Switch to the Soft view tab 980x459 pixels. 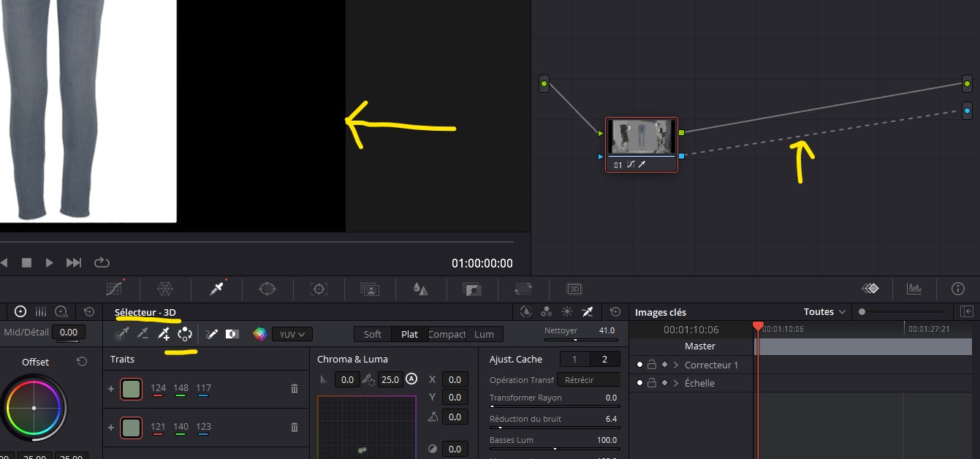(x=373, y=334)
